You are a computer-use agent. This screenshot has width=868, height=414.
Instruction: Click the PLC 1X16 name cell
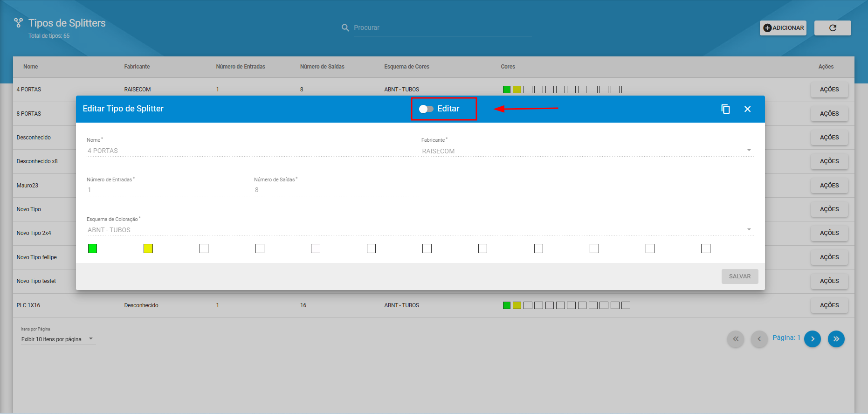pos(28,305)
